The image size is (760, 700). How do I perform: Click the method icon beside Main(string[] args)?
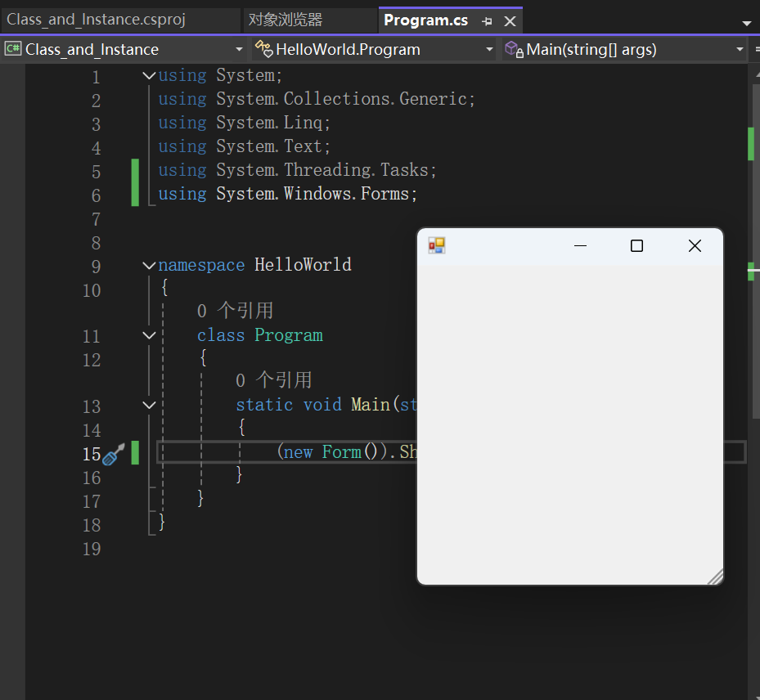tap(515, 49)
